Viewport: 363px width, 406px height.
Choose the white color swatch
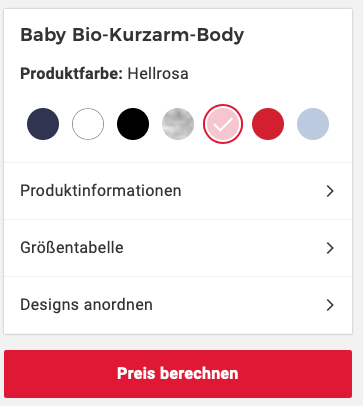[88, 124]
